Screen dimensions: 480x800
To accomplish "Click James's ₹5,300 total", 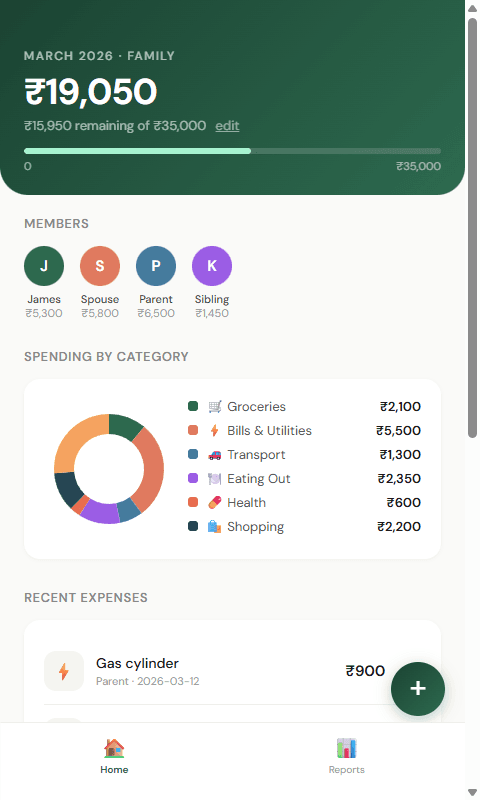I will point(44,313).
